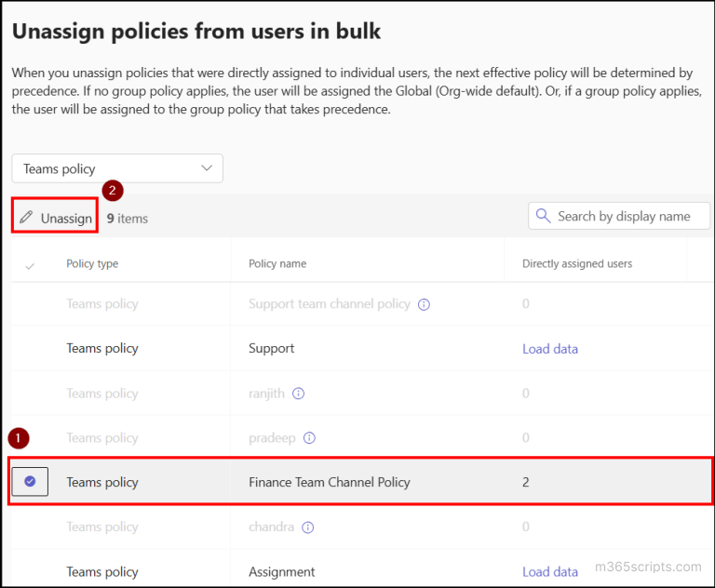Click the 0 users count in ranjith row
The image size is (715, 588).
[526, 394]
